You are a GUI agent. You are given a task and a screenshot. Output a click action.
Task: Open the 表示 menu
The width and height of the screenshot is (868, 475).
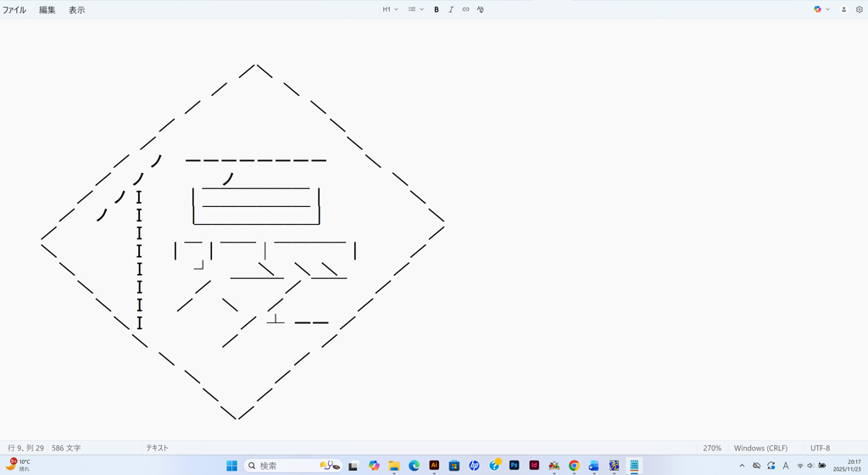pos(76,10)
